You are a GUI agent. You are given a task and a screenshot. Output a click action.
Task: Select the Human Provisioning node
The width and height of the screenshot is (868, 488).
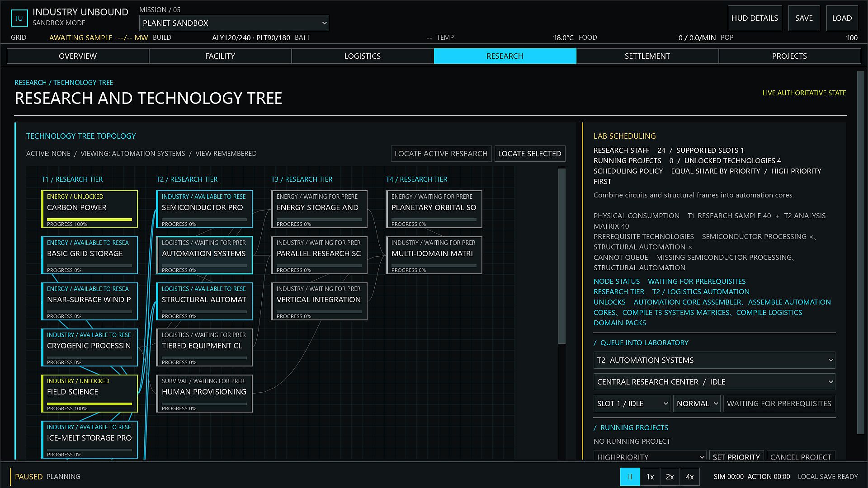pyautogui.click(x=204, y=394)
